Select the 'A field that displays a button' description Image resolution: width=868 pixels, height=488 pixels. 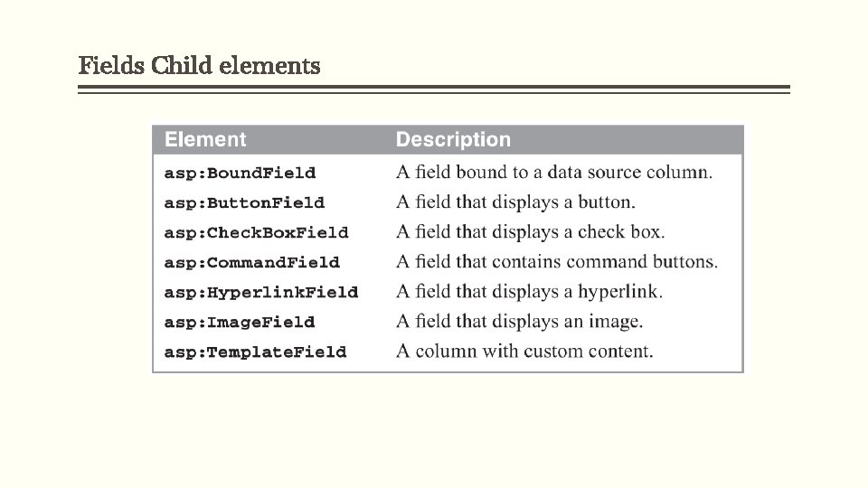tap(515, 202)
